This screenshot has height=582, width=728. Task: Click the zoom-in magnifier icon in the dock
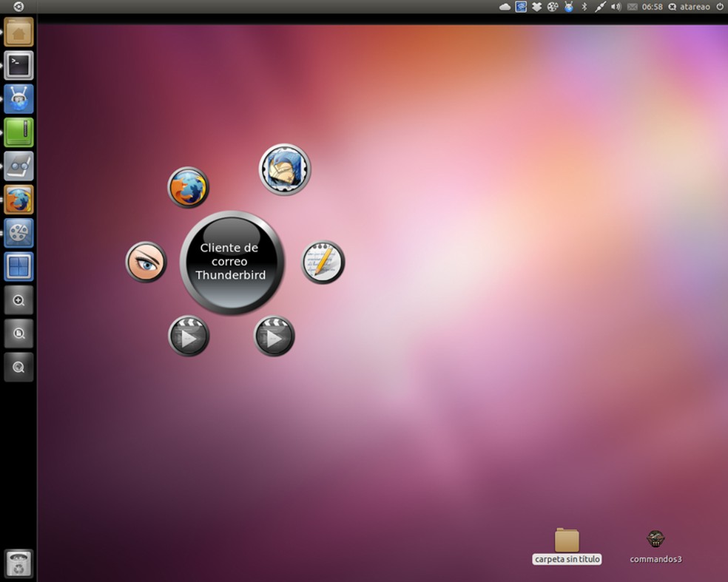click(18, 300)
